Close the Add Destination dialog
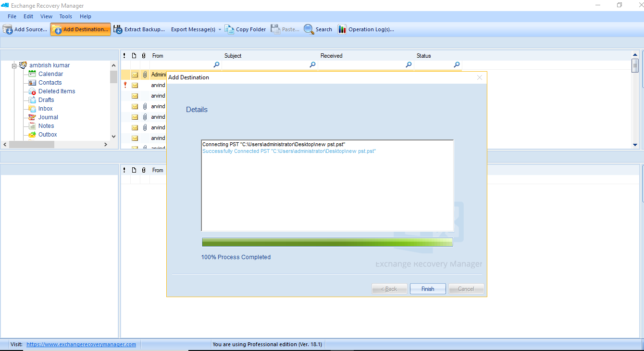Screen dimensions: 644x351 click(479, 77)
